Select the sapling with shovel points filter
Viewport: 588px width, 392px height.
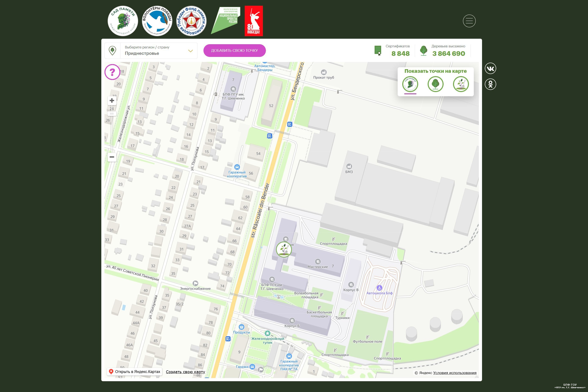(x=461, y=84)
